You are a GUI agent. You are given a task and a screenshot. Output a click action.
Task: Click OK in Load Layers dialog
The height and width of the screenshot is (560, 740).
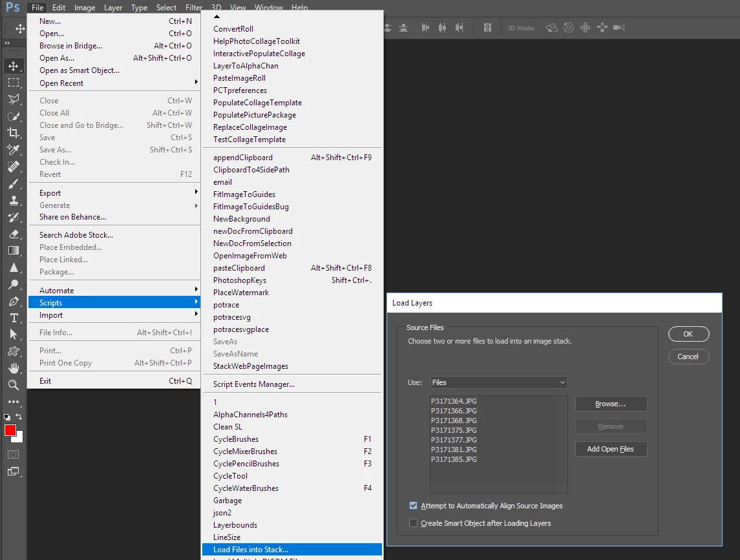[688, 334]
